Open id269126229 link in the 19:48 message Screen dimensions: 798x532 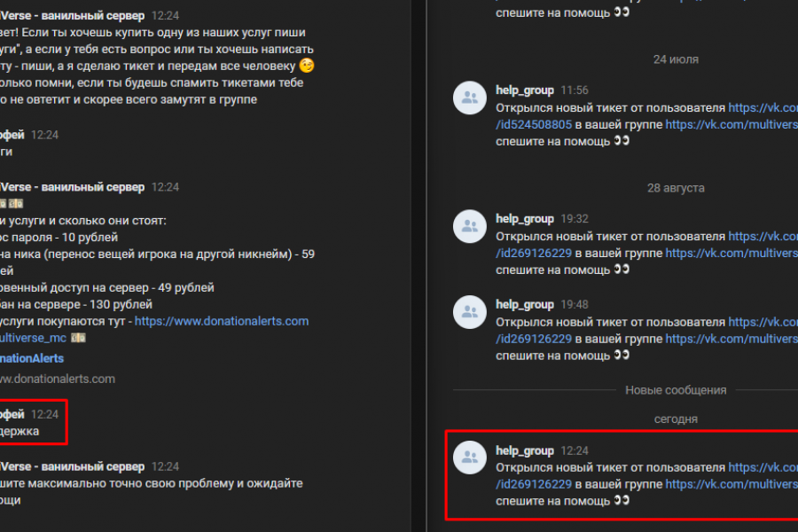(534, 339)
